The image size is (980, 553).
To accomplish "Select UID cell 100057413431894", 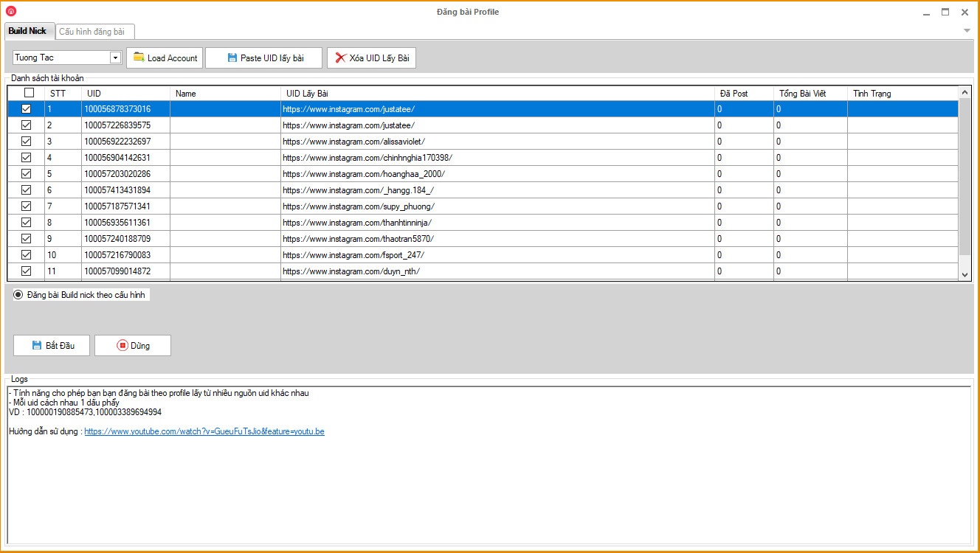I will click(125, 190).
